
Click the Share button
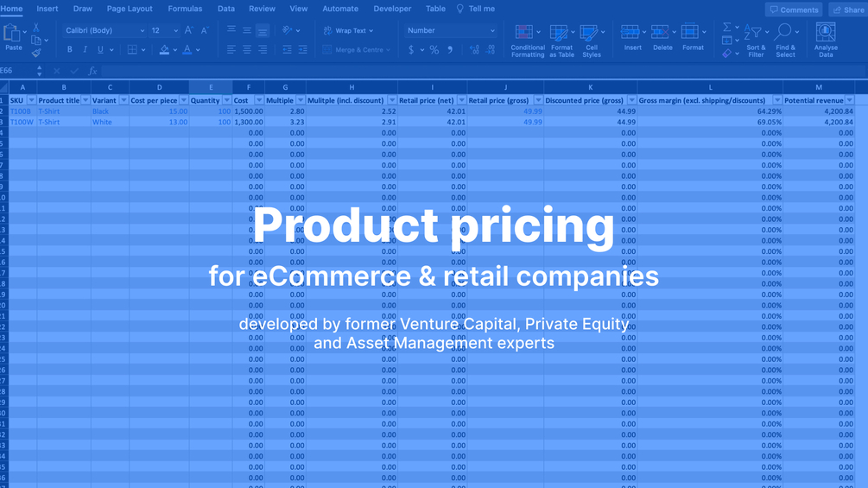pyautogui.click(x=849, y=10)
